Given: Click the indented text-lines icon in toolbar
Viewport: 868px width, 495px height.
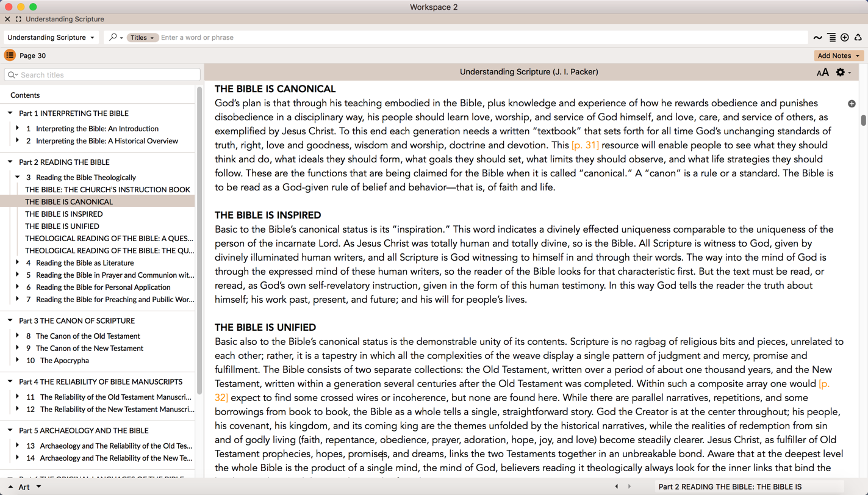Looking at the screenshot, I should coord(831,38).
